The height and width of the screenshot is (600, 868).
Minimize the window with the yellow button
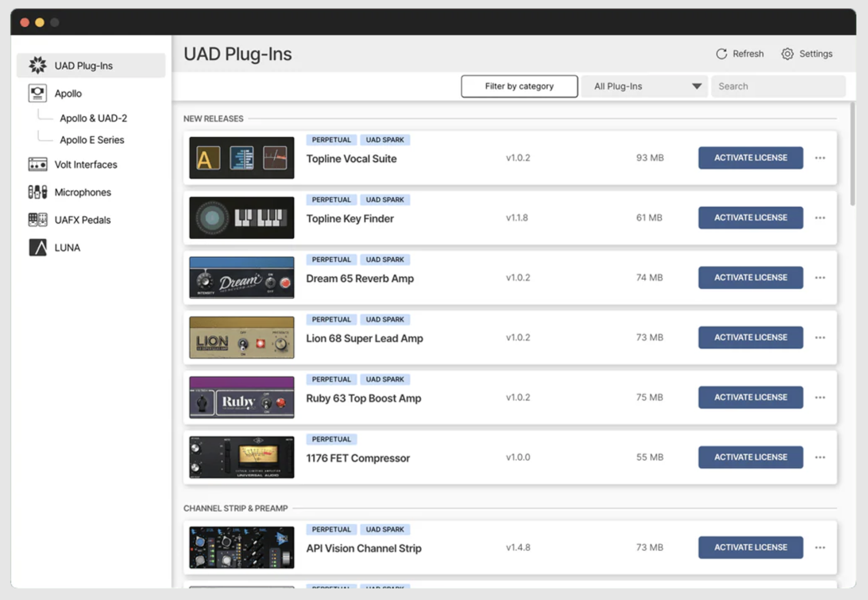point(40,22)
